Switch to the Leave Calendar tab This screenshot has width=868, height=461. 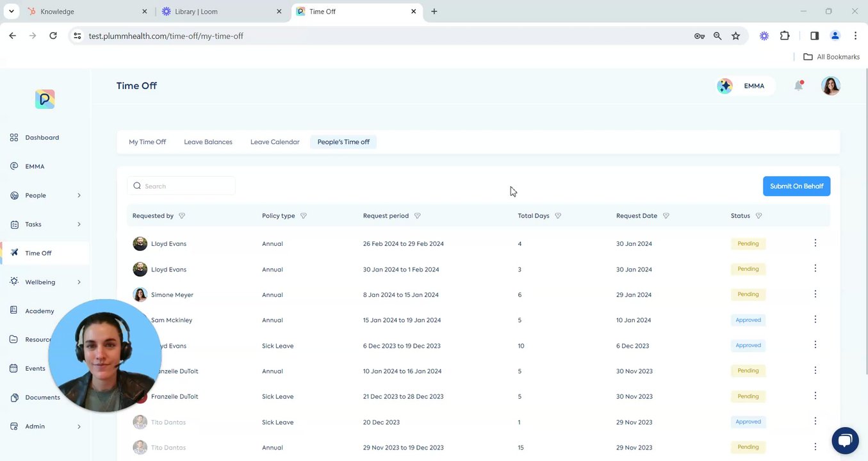point(275,142)
